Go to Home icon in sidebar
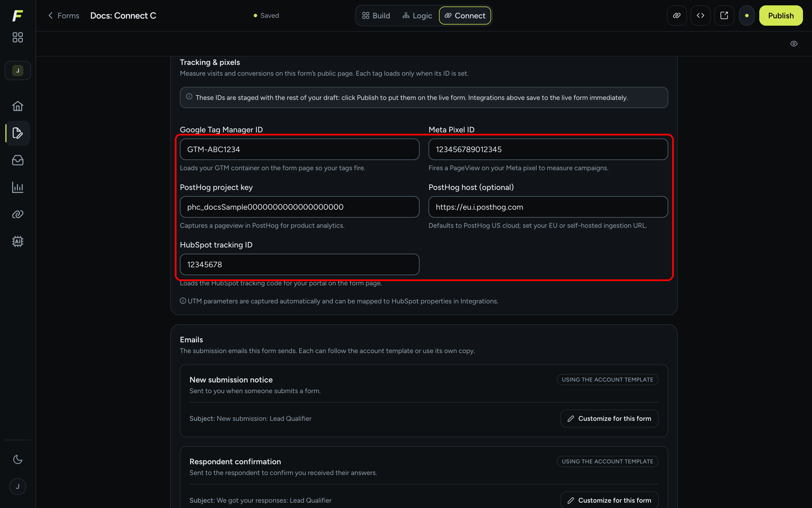The width and height of the screenshot is (812, 508). (x=17, y=106)
